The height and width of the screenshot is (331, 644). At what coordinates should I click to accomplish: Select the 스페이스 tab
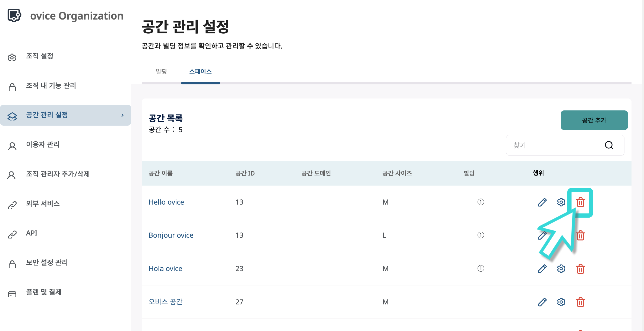pos(200,71)
